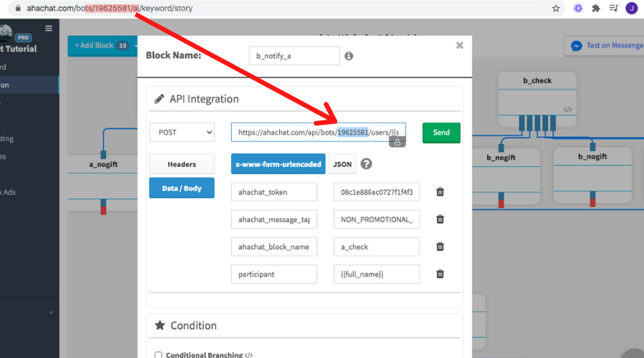644x358 pixels.
Task: Click the green Send button
Action: click(x=441, y=132)
